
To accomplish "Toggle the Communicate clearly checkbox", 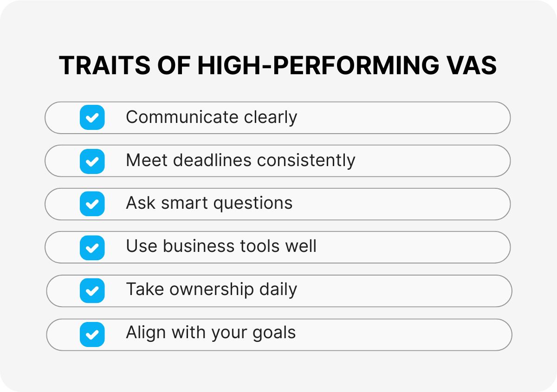I will coord(92,117).
